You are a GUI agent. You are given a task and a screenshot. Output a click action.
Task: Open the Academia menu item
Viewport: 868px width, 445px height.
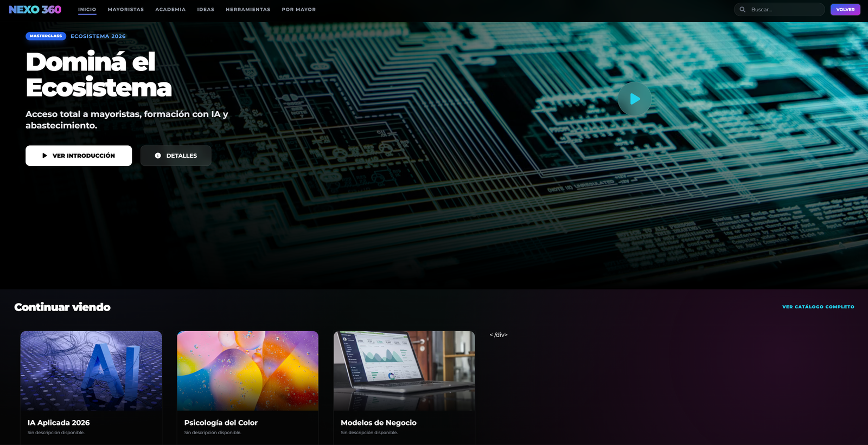[x=170, y=10]
